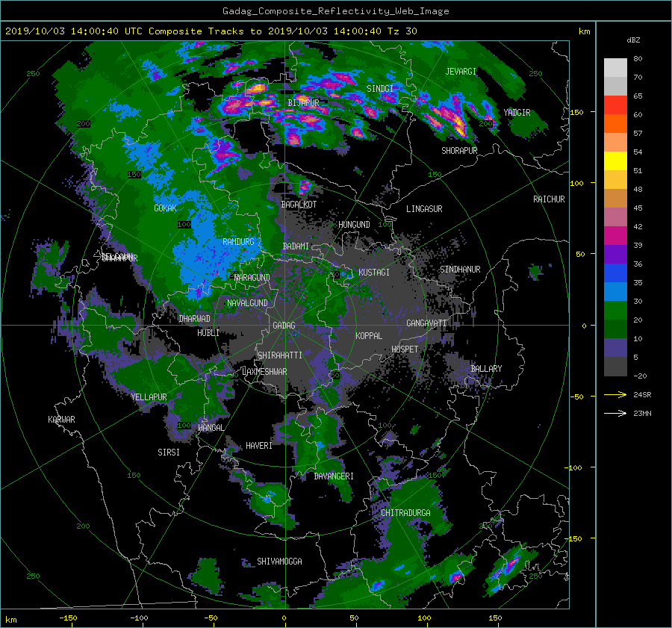The height and width of the screenshot is (628, 672).
Task: Click the HUNGUND city label
Action: coord(354,225)
